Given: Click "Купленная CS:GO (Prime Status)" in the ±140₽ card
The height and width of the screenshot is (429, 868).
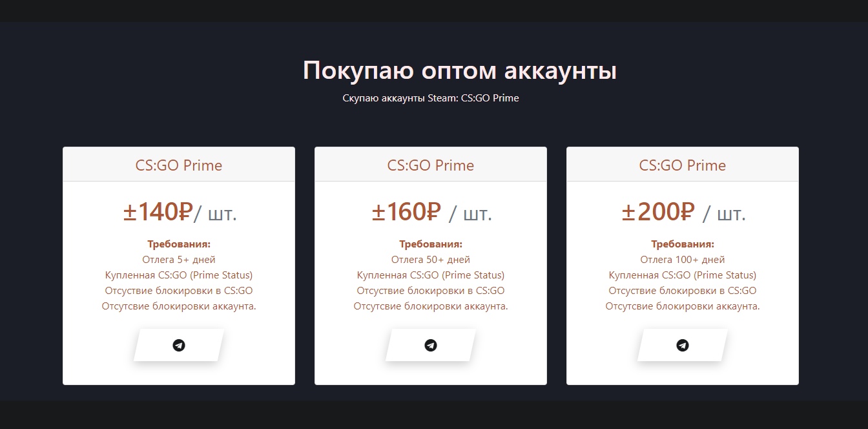Looking at the screenshot, I should coord(179,275).
